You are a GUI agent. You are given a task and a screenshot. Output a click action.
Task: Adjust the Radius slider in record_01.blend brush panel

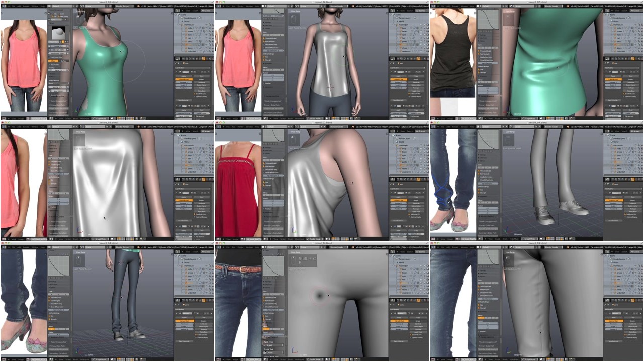[x=58, y=46]
